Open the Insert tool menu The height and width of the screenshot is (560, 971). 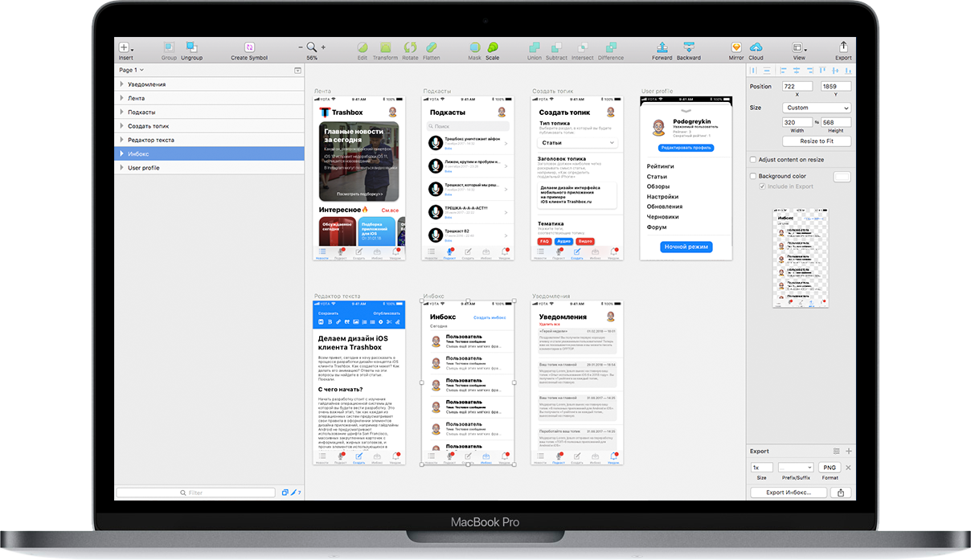click(125, 48)
